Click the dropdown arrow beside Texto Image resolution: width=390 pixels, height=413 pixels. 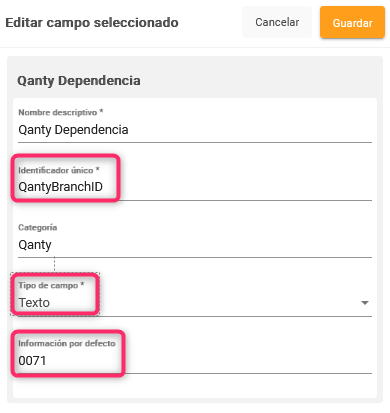coord(365,303)
